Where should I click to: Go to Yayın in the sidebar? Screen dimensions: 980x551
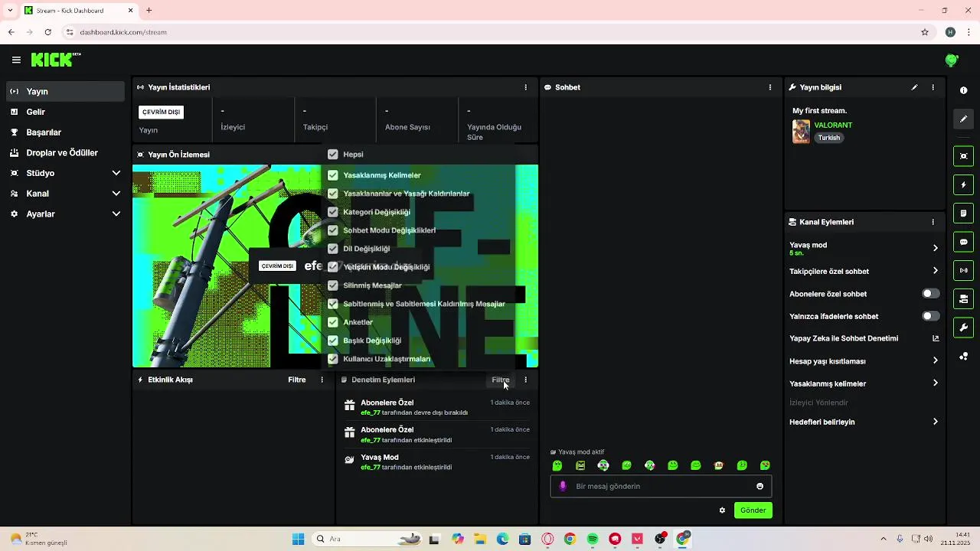[66, 91]
